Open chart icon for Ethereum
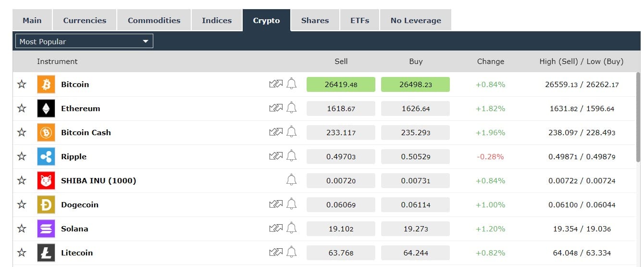Image resolution: width=644 pixels, height=267 pixels. 276,108
